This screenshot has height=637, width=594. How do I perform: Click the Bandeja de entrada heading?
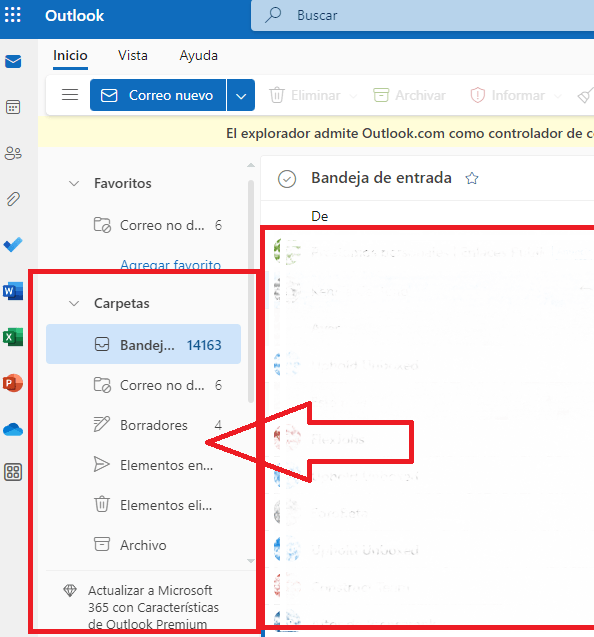coord(381,178)
